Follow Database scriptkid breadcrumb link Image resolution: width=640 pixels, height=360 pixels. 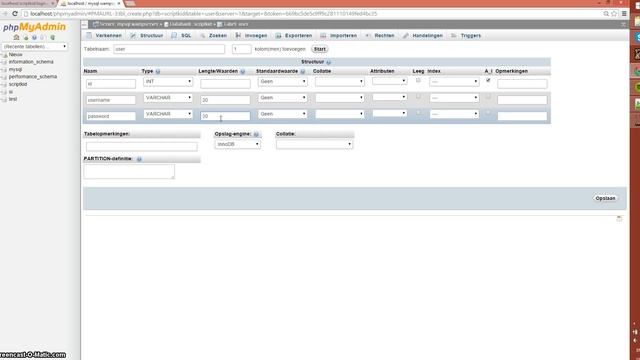click(x=189, y=24)
